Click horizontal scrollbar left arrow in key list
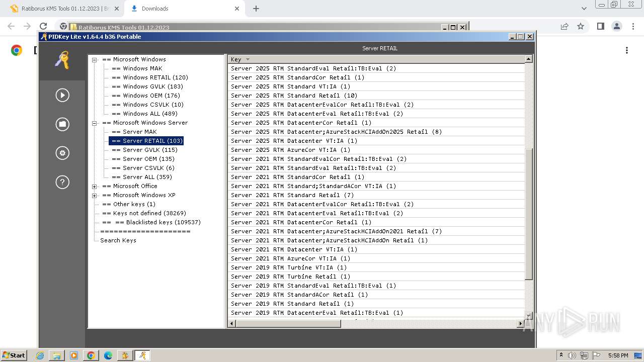This screenshot has width=644, height=362. (232, 324)
